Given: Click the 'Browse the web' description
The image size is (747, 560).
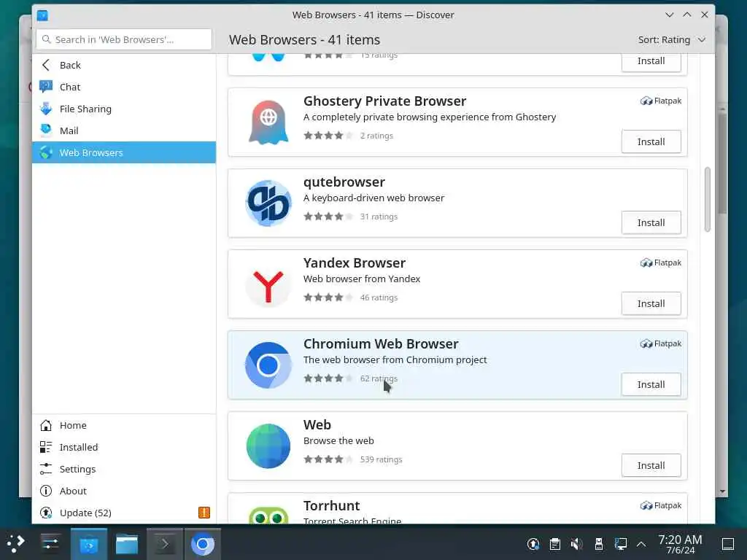Looking at the screenshot, I should 338,441.
